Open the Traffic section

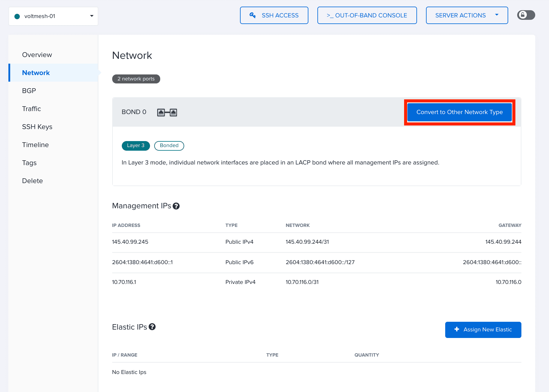[x=31, y=109]
